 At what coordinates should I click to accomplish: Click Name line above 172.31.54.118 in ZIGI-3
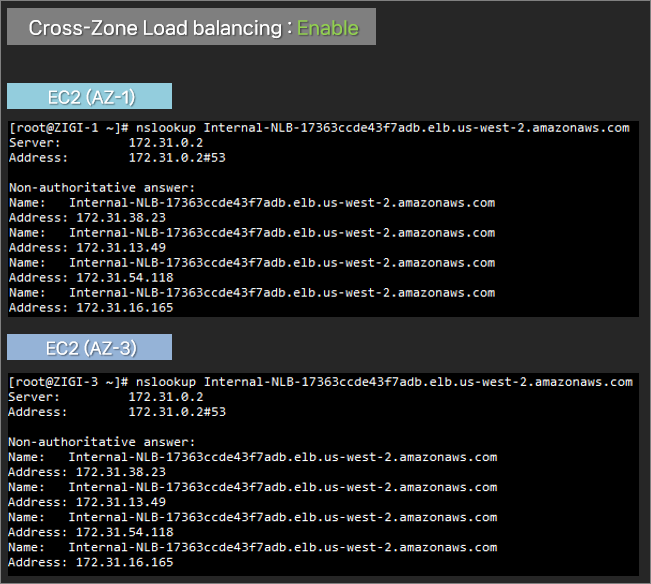(252, 517)
